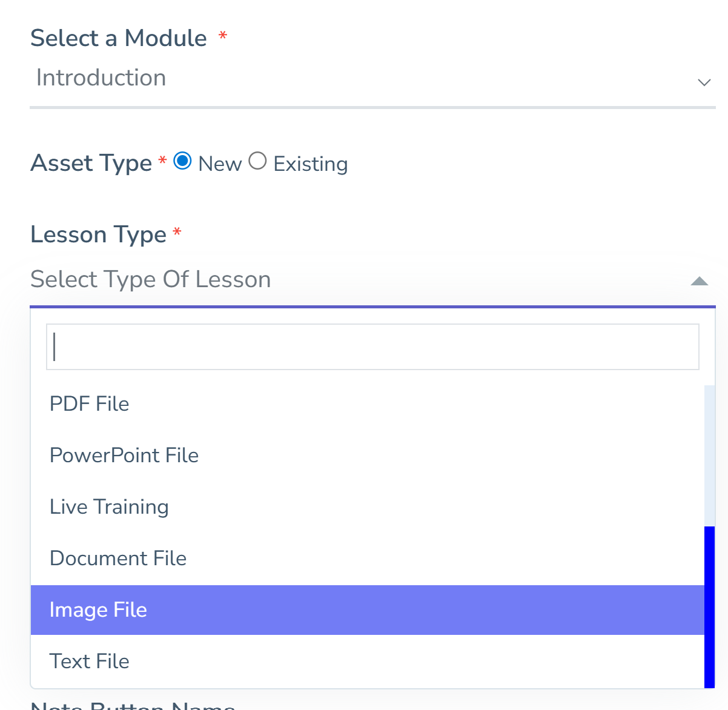
Task: Choose the Existing asset type radio button
Action: [x=257, y=161]
